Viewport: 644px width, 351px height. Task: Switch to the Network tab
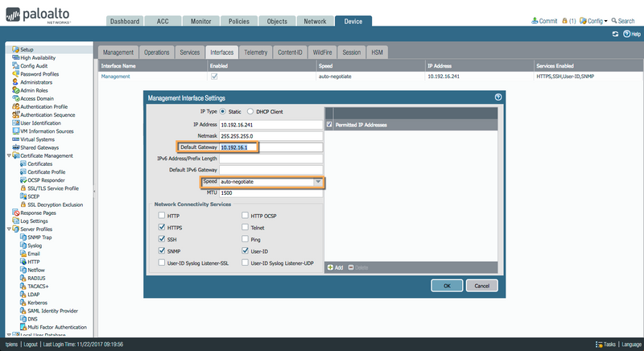click(315, 22)
